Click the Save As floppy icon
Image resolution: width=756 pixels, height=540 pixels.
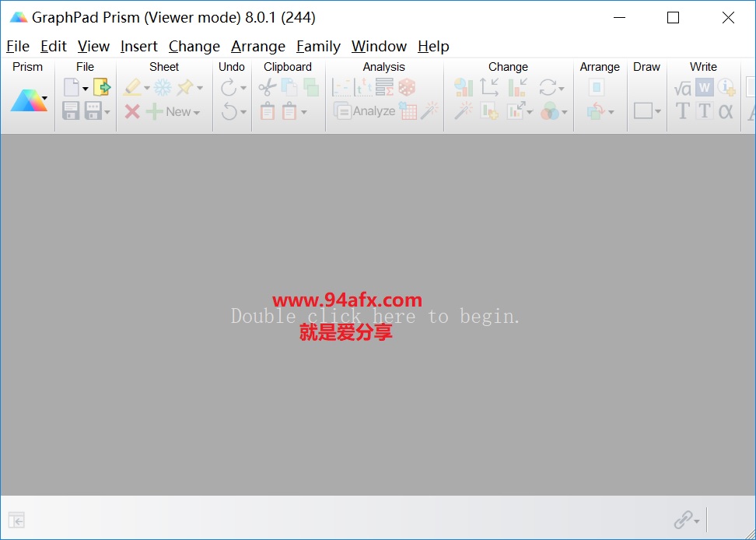coord(93,111)
